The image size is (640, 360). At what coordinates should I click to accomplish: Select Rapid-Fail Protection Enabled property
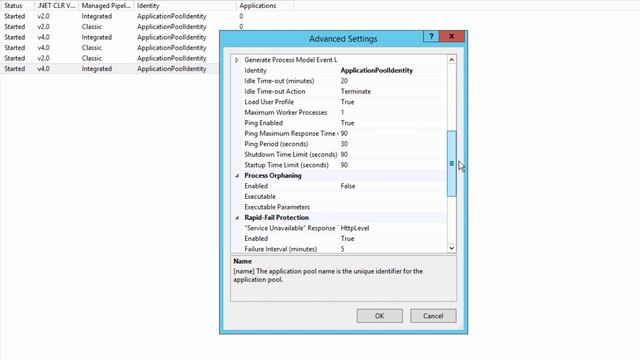click(x=256, y=239)
